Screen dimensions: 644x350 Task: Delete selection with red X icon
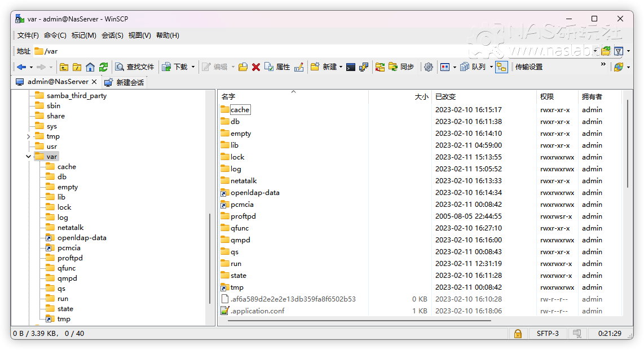click(x=256, y=67)
